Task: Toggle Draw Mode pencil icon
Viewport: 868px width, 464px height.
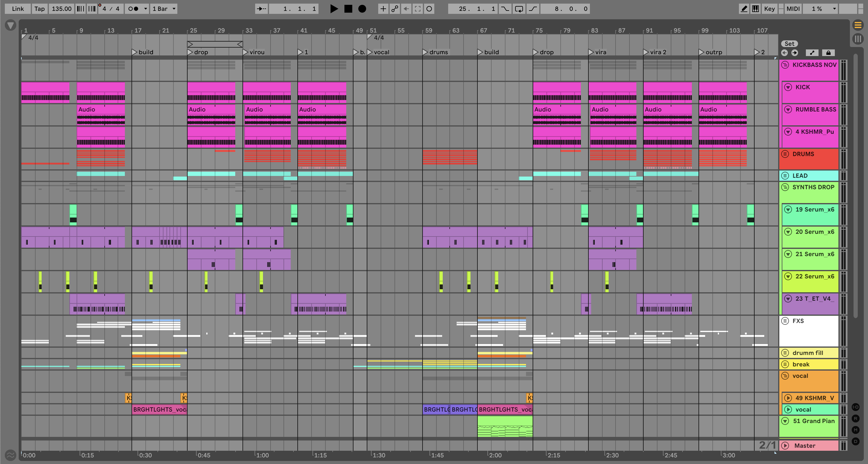Action: pyautogui.click(x=744, y=9)
